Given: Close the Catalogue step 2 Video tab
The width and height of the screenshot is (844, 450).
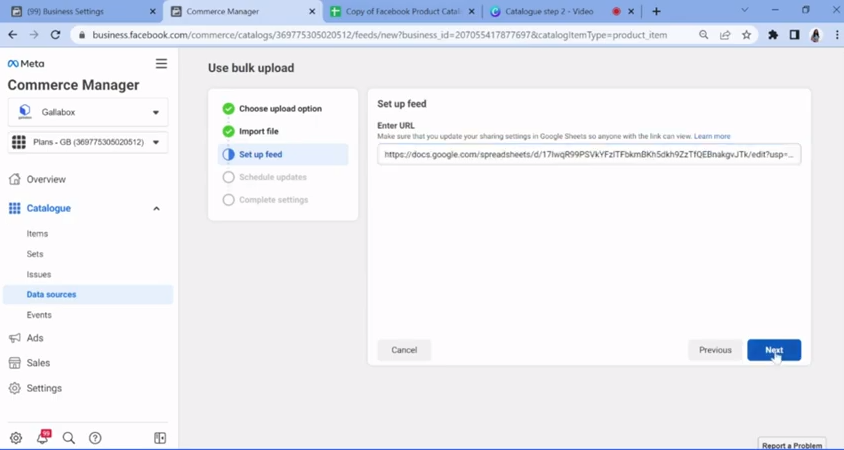Looking at the screenshot, I should [631, 11].
